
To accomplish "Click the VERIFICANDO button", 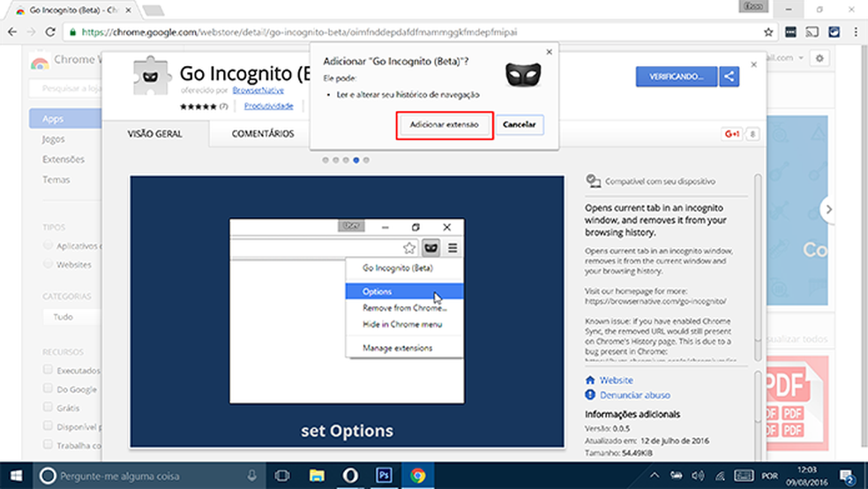I will (676, 77).
